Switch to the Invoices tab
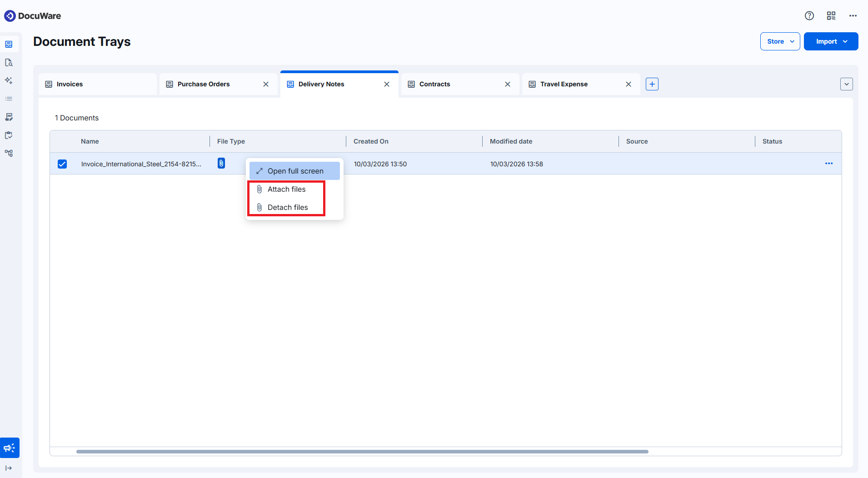The width and height of the screenshot is (868, 478). pyautogui.click(x=98, y=84)
